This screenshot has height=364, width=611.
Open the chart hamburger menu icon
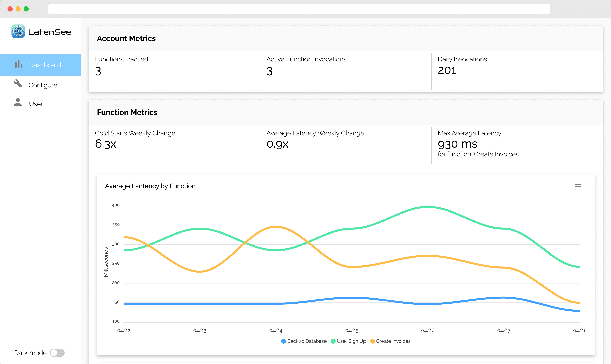(x=577, y=186)
